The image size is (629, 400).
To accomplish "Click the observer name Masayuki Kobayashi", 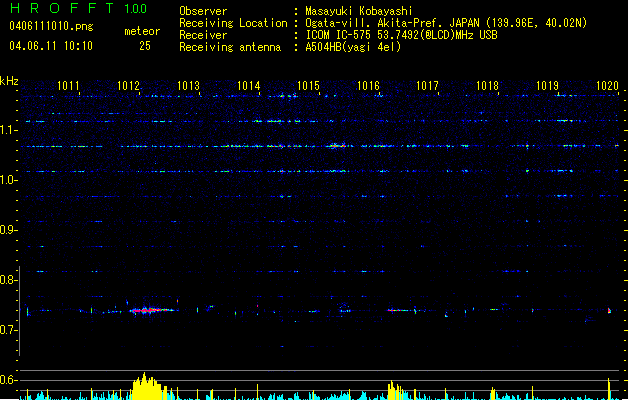I will (x=359, y=11).
